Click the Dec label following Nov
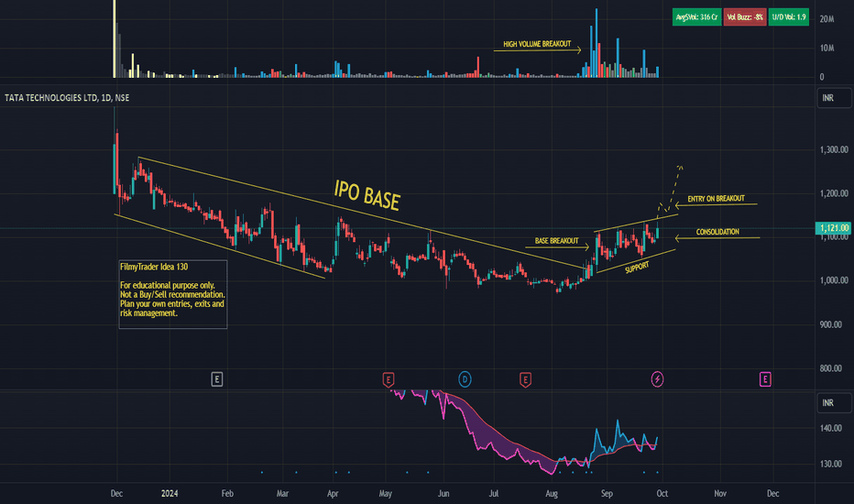 click(772, 494)
